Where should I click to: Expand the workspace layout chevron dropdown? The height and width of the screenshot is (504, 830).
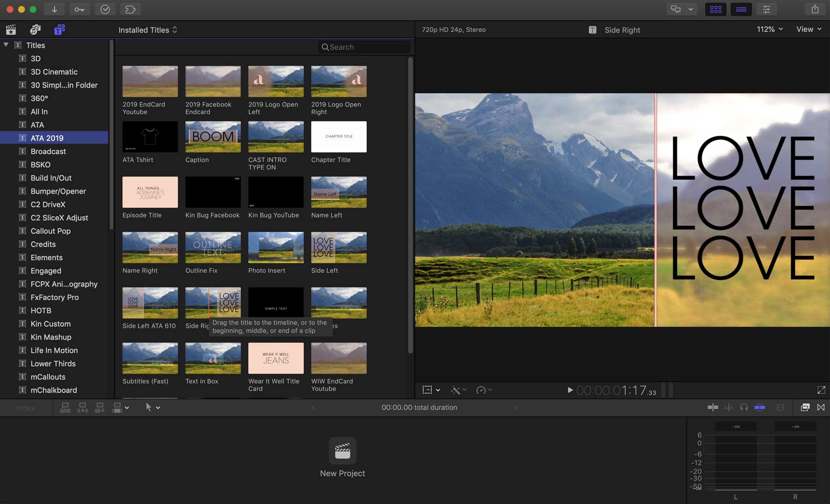pos(691,9)
